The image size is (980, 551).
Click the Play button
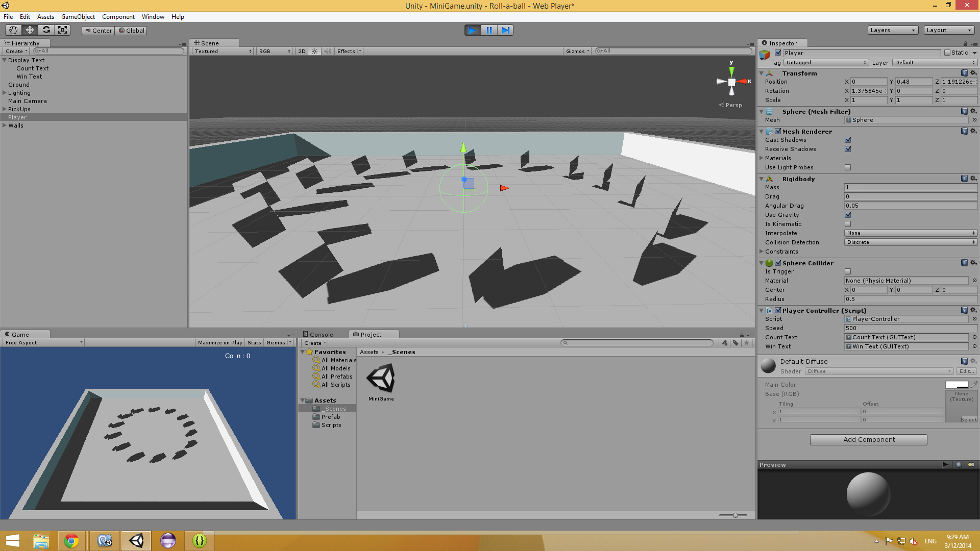pos(473,30)
